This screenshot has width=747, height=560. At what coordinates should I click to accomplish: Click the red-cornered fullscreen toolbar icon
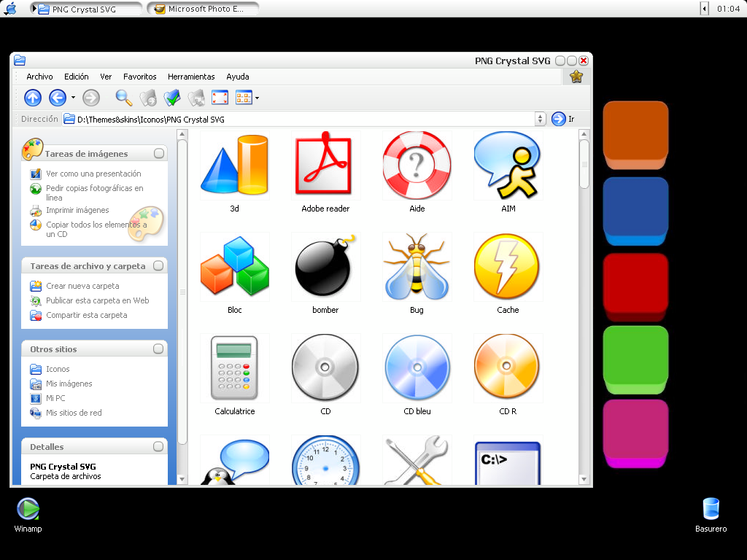click(220, 98)
